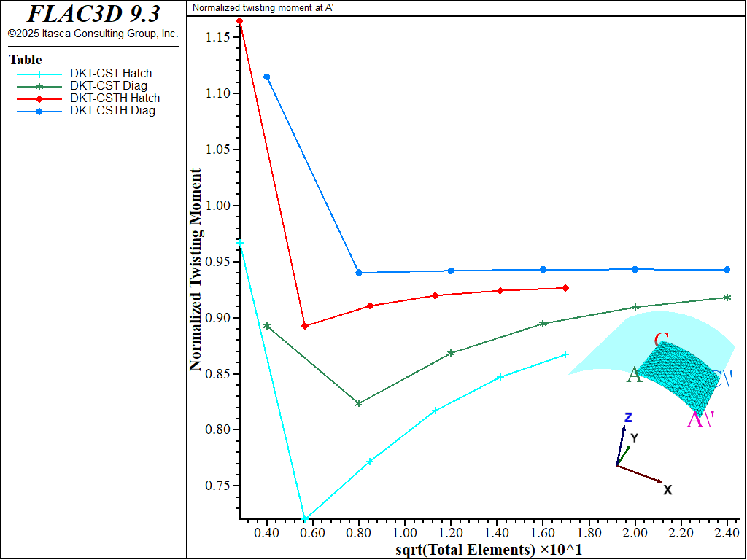Click the green A label beside mesh
Viewport: 747px width, 560px height.
(634, 376)
